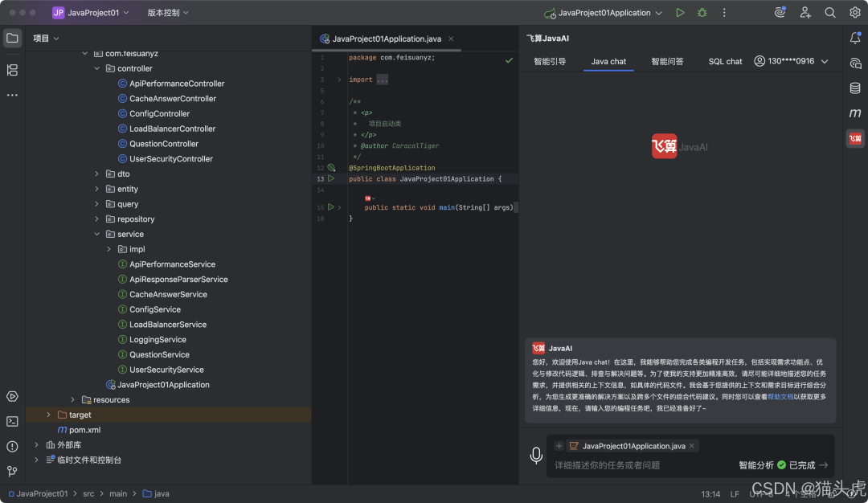868x503 pixels.
Task: Remove JavaProject01Application.java context chip
Action: [692, 446]
